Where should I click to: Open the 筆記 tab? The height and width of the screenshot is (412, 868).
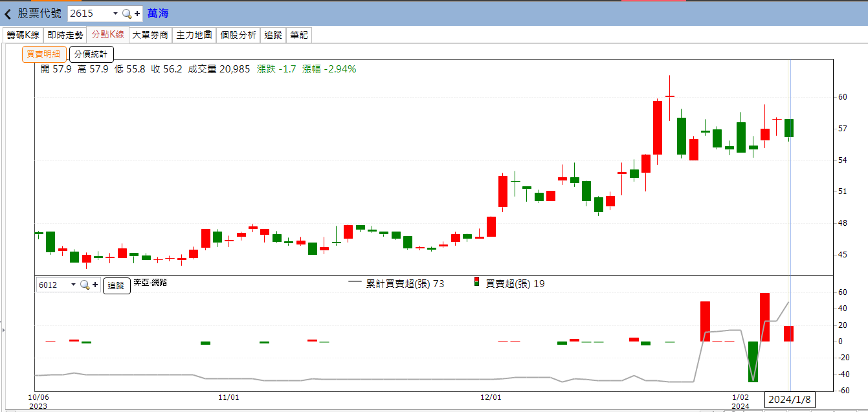299,35
